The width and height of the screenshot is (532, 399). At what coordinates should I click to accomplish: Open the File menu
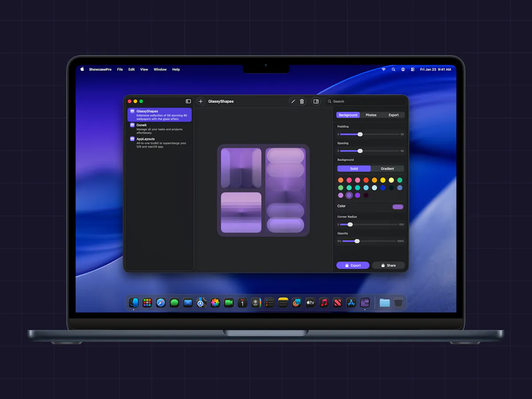[x=120, y=70]
